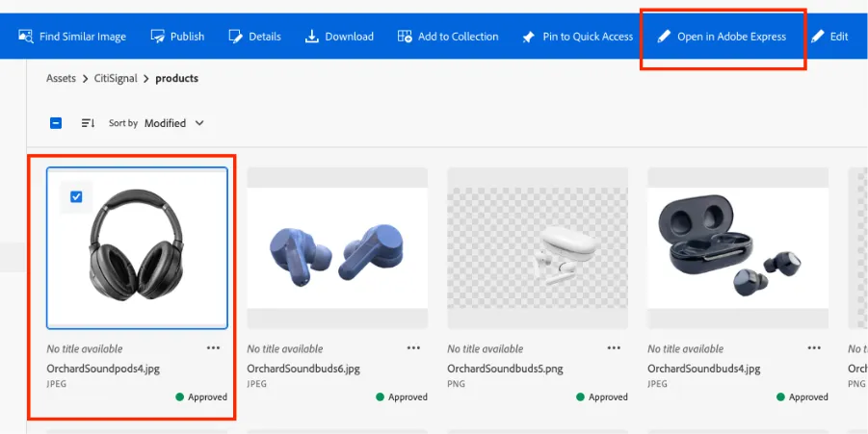The width and height of the screenshot is (868, 434).
Task: Go to the Assets breadcrumb link
Action: [61, 79]
